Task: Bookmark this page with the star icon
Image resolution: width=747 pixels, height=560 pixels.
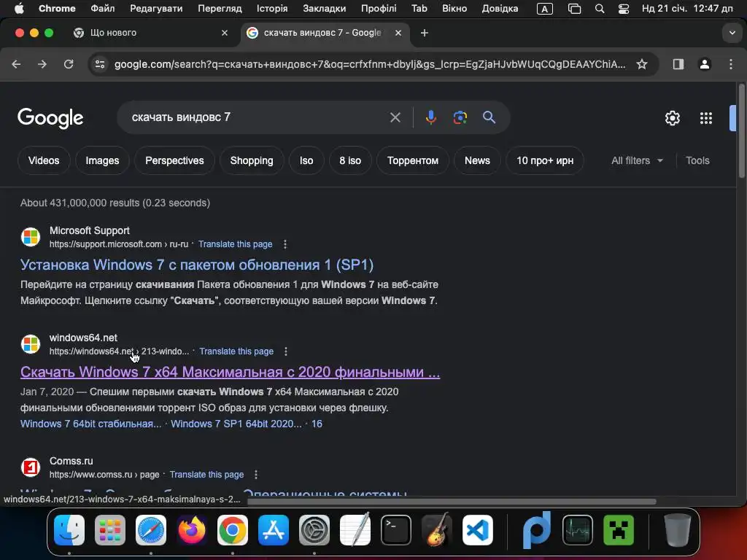Action: click(x=642, y=64)
